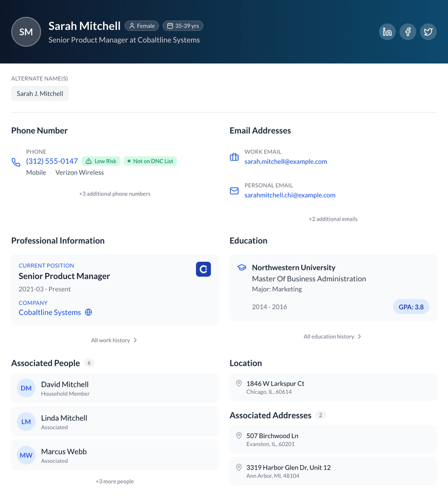This screenshot has width=448, height=496.
Task: Click the 1846 W Larkspur Ct pin icon
Action: 239,383
